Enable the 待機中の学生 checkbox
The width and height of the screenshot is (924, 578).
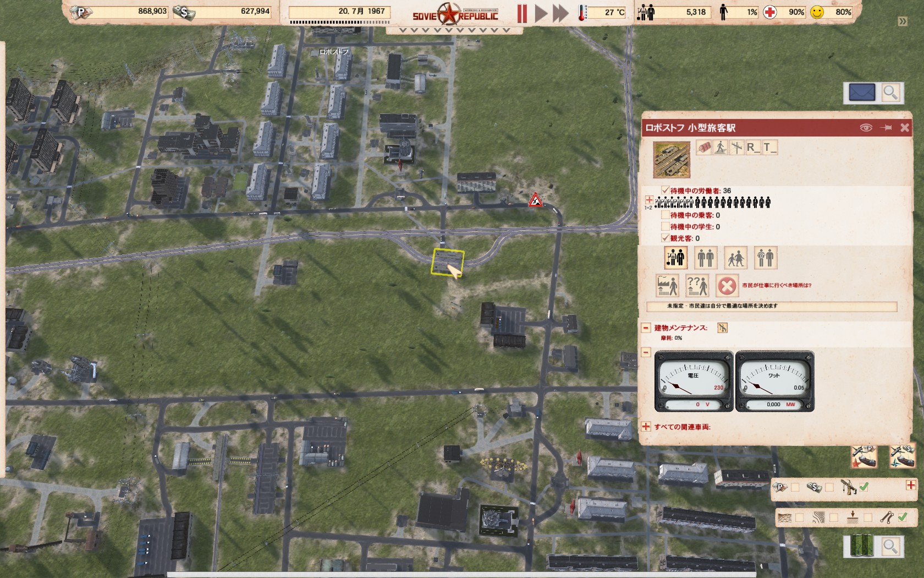point(665,226)
